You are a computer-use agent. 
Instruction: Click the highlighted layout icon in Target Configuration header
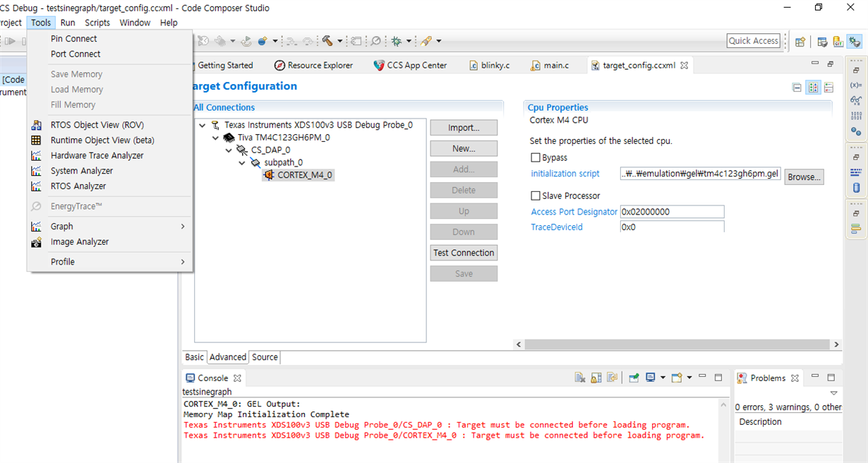(x=813, y=88)
